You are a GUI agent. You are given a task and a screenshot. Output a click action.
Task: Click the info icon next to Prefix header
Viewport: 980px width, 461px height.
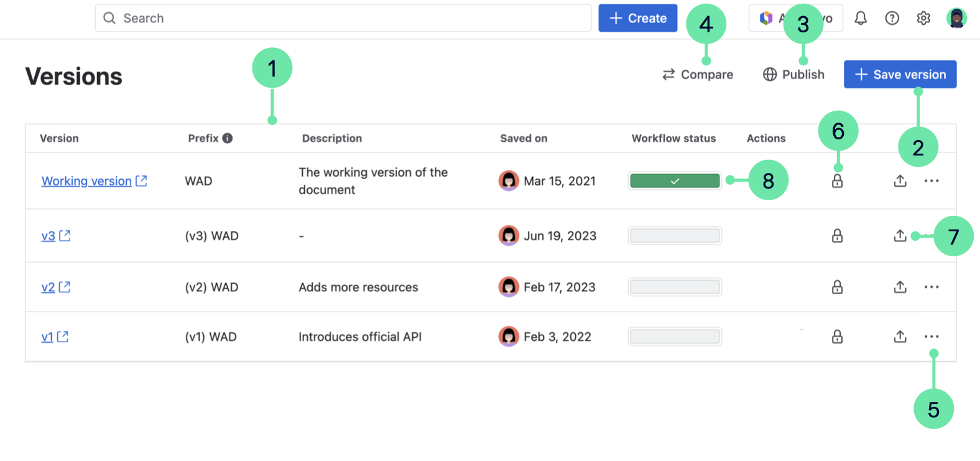pos(228,138)
